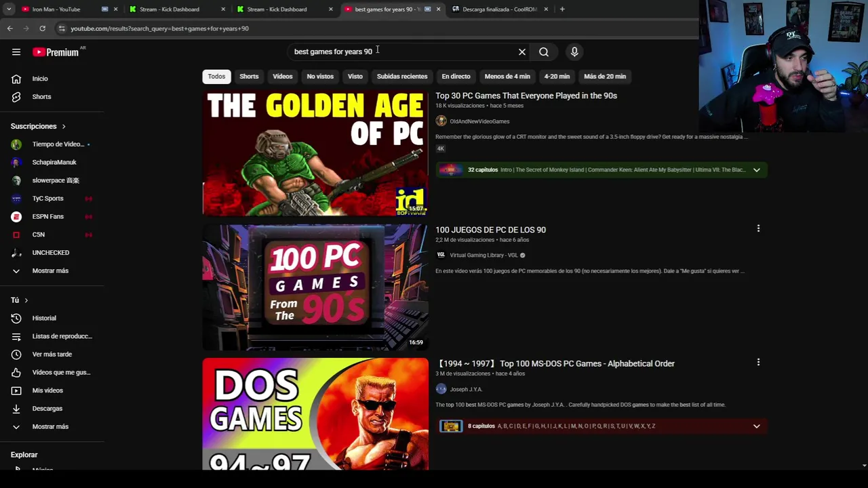
Task: Select the Shorts filter chip
Action: (x=249, y=77)
